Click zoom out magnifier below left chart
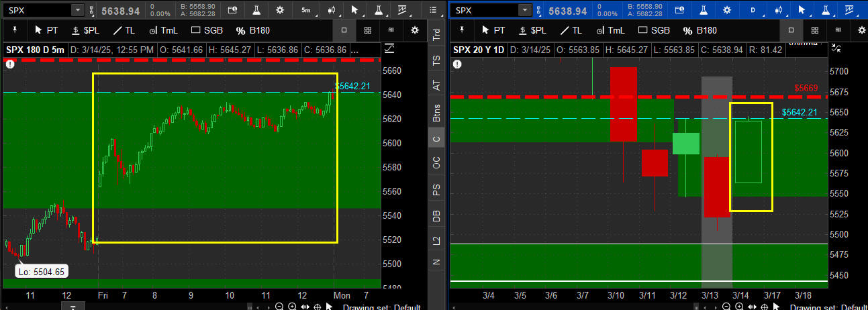 point(279,306)
